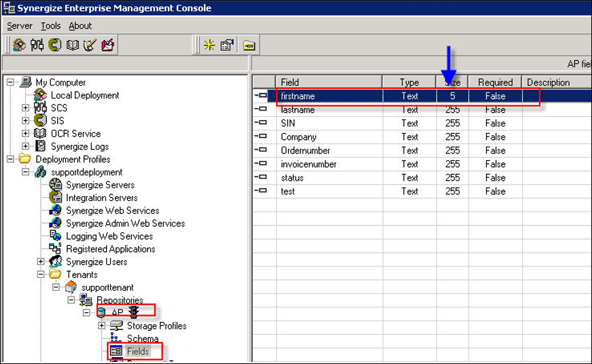Select the Fields node in the tree
The height and width of the screenshot is (364, 592).
click(x=138, y=351)
